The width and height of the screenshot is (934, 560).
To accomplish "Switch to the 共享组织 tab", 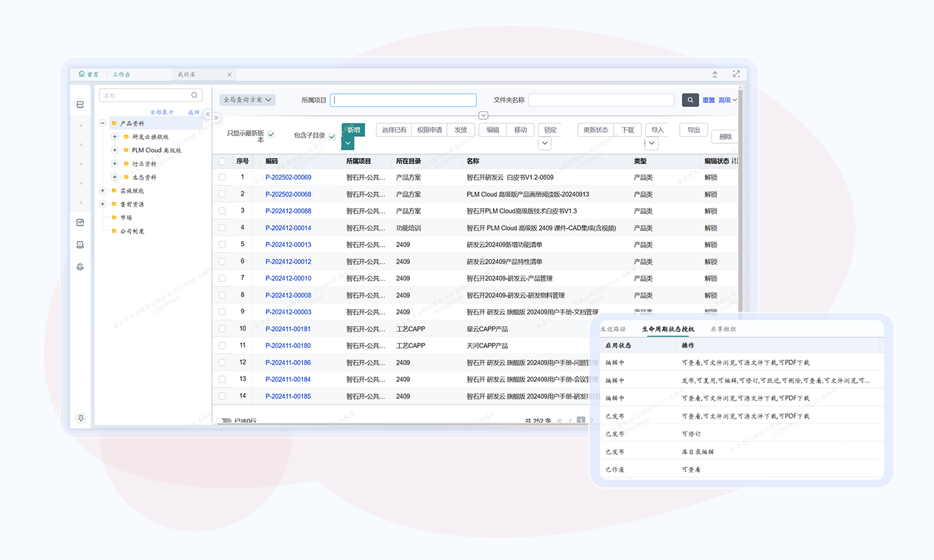I will 723,329.
